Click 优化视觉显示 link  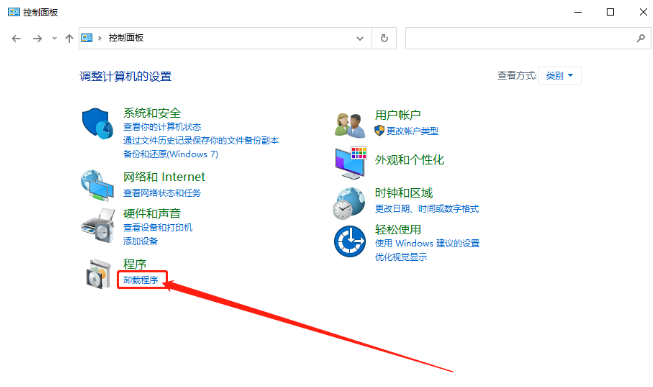401,257
